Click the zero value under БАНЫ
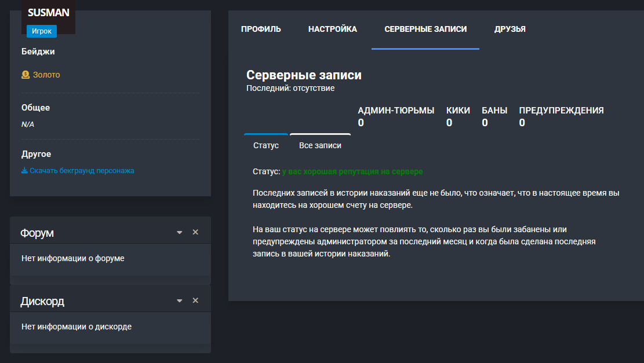644x363 pixels. tap(485, 123)
